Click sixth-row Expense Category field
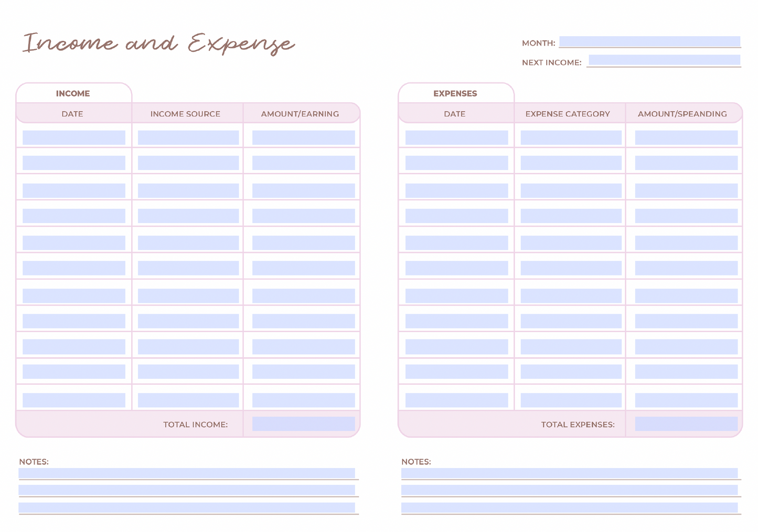The width and height of the screenshot is (758, 532). point(571,268)
